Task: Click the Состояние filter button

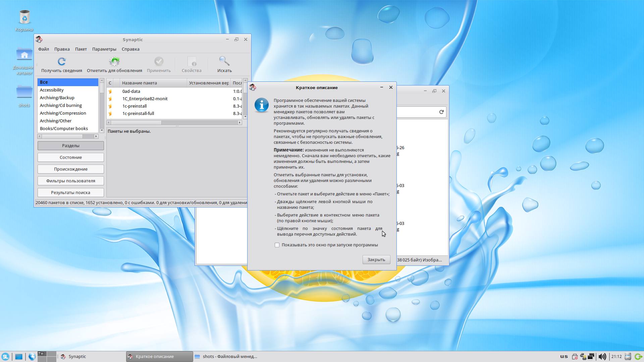Action: [x=70, y=158]
